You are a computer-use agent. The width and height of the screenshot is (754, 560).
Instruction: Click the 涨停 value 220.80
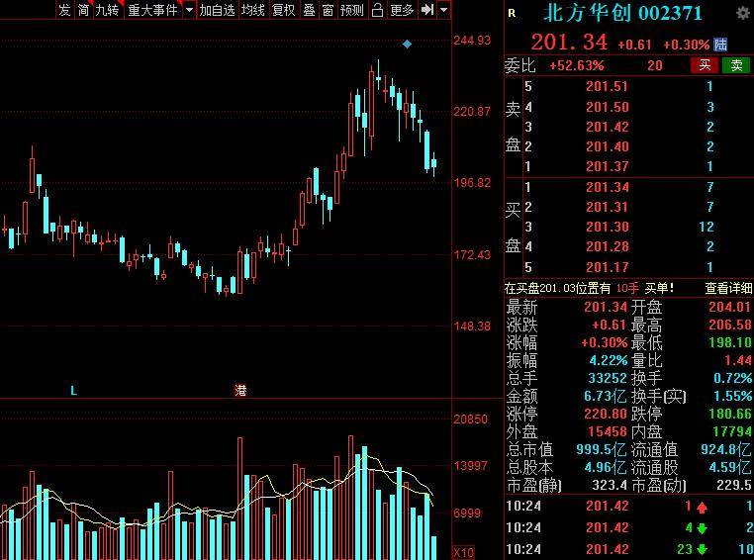(606, 414)
